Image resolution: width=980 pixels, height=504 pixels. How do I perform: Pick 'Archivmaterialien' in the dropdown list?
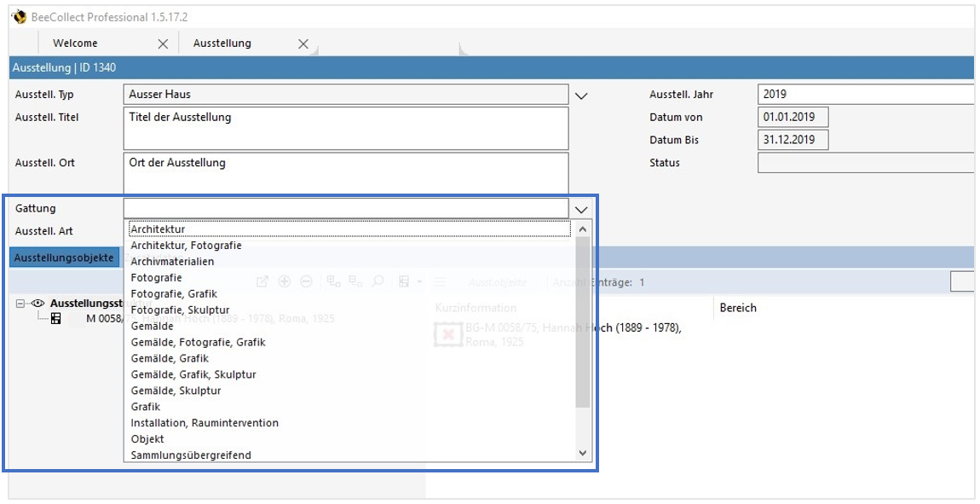coord(172,262)
